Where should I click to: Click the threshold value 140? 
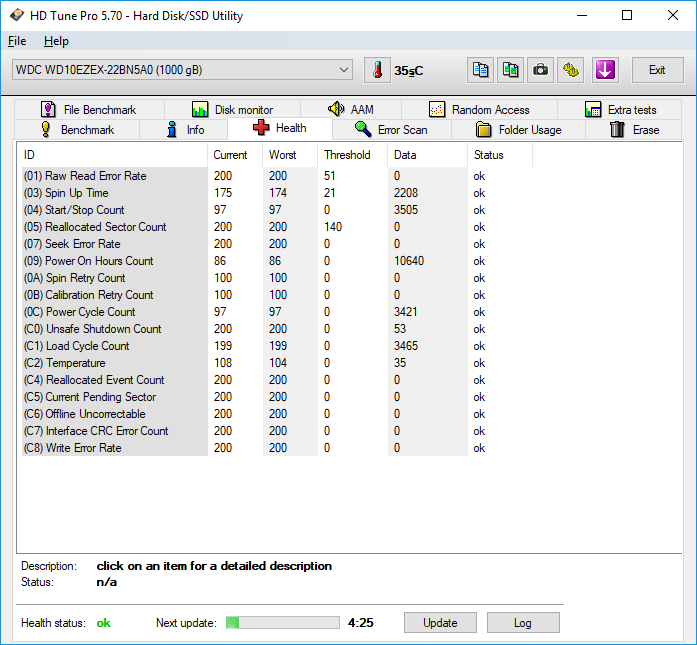(333, 227)
